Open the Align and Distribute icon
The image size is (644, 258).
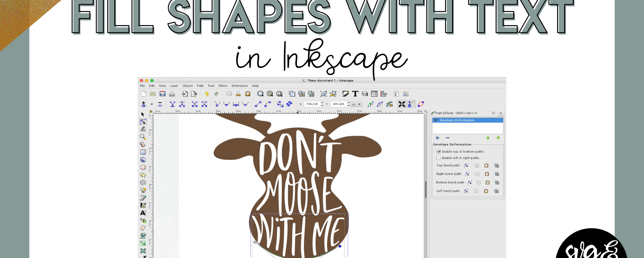click(x=384, y=94)
